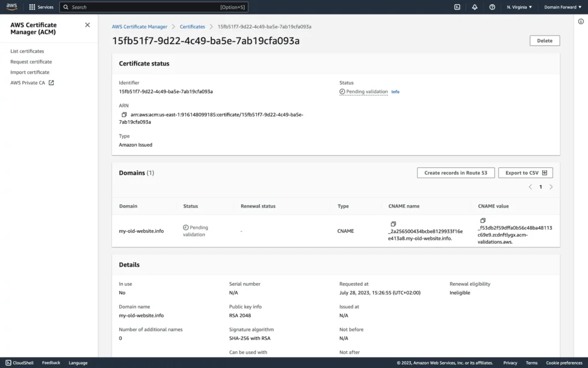
Task: Focus the top Search field
Action: click(x=154, y=7)
